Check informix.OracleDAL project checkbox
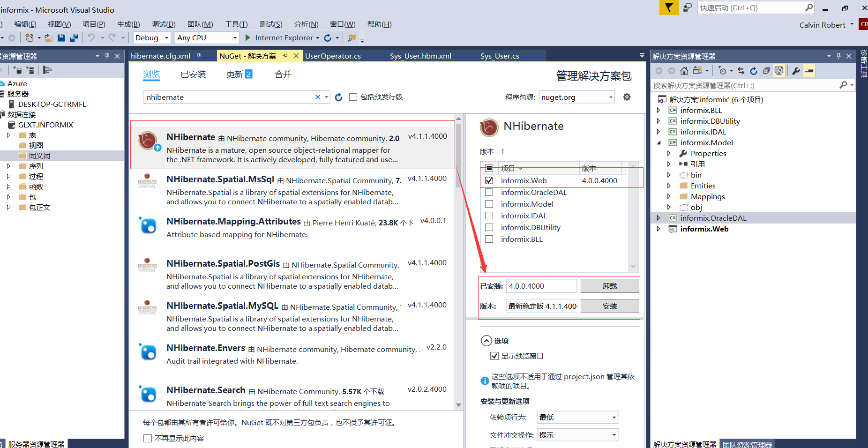 click(x=489, y=192)
